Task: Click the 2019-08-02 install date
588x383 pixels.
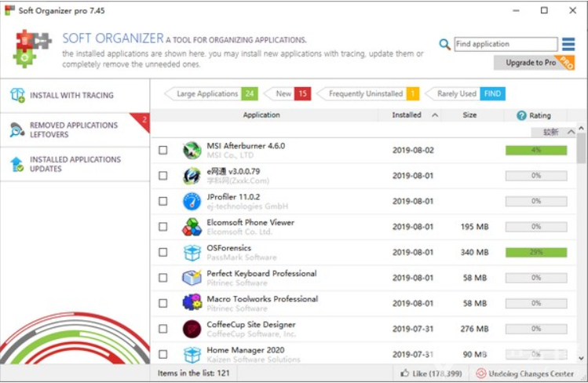Action: [413, 150]
